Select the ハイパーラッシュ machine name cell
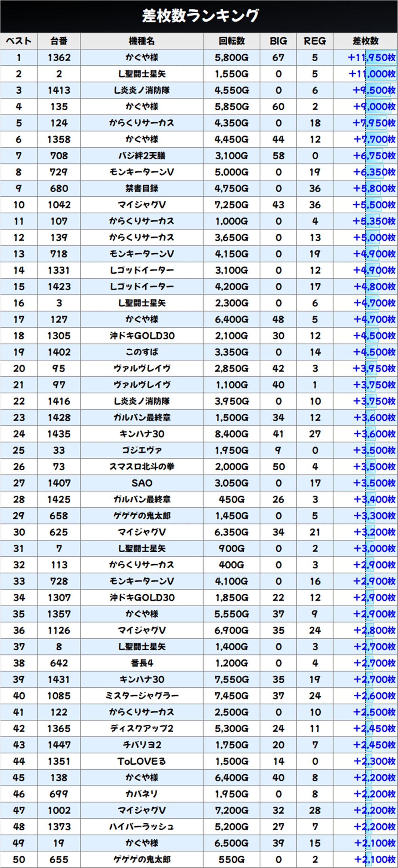This screenshot has height=868, width=398. [x=141, y=827]
